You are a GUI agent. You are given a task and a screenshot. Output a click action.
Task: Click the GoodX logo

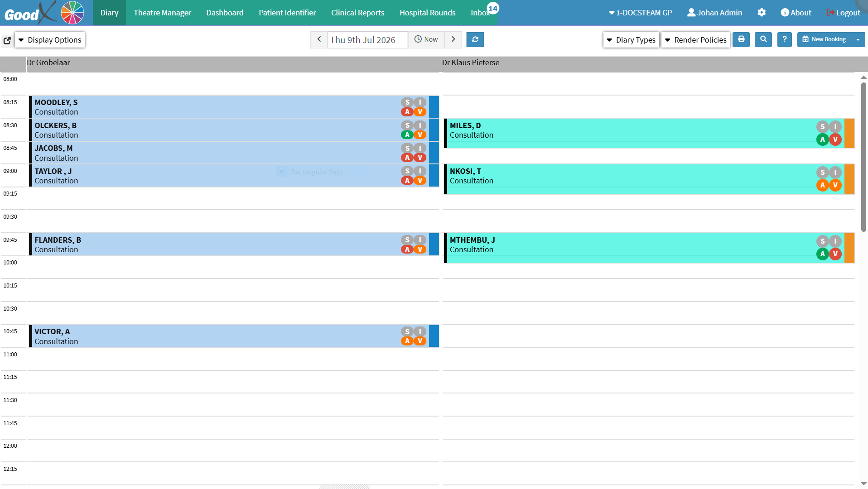[x=44, y=13]
